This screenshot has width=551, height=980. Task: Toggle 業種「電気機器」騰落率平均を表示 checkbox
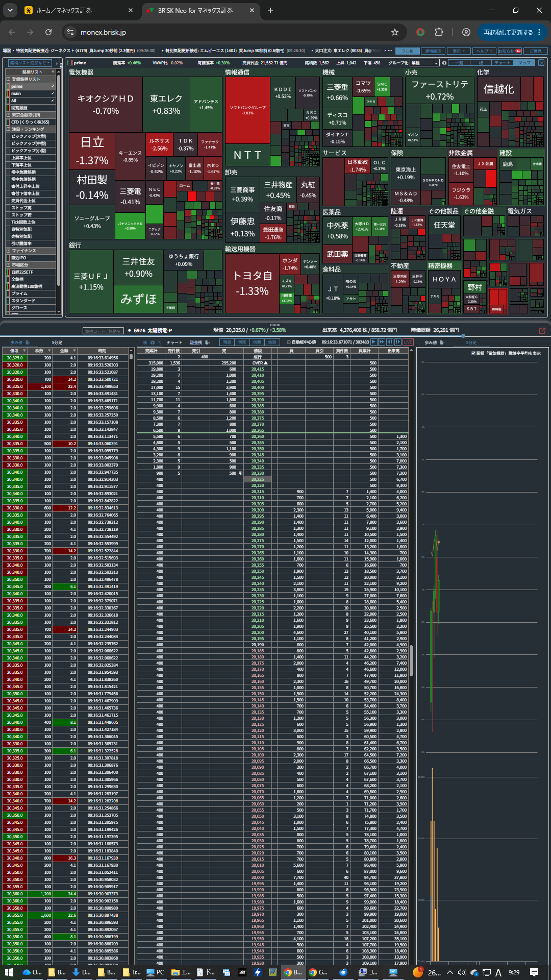pyautogui.click(x=473, y=353)
